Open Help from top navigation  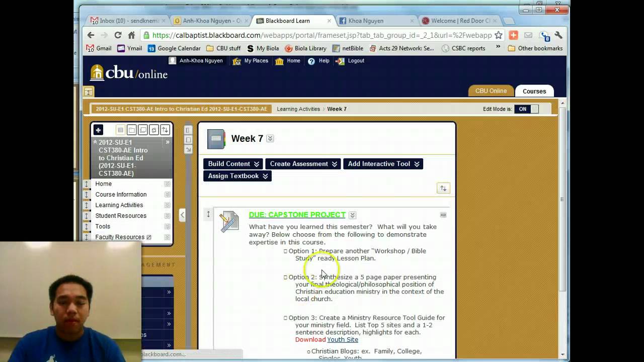[x=318, y=61]
